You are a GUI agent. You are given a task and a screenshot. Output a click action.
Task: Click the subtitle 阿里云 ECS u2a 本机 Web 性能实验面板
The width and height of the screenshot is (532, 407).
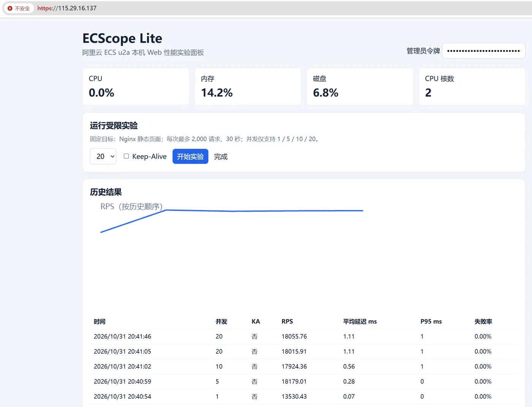(143, 52)
